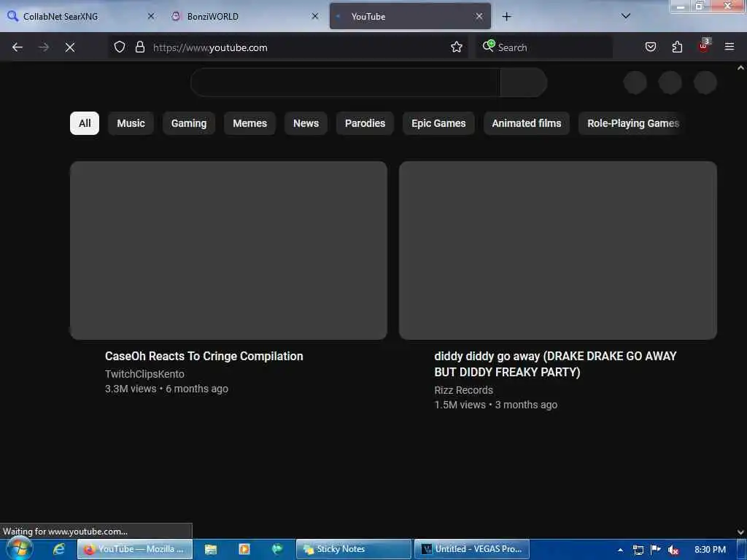Filter videos by Music chip
Image resolution: width=747 pixels, height=560 pixels.
point(131,123)
